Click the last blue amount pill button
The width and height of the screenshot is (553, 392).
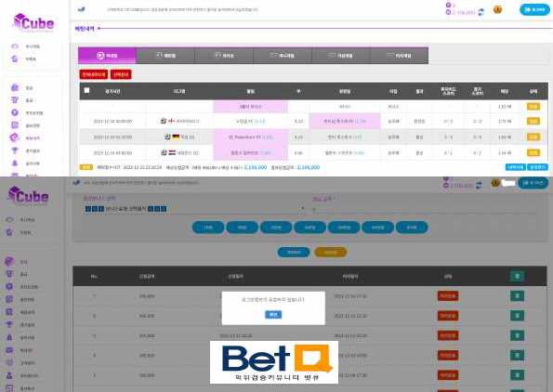[412, 228]
